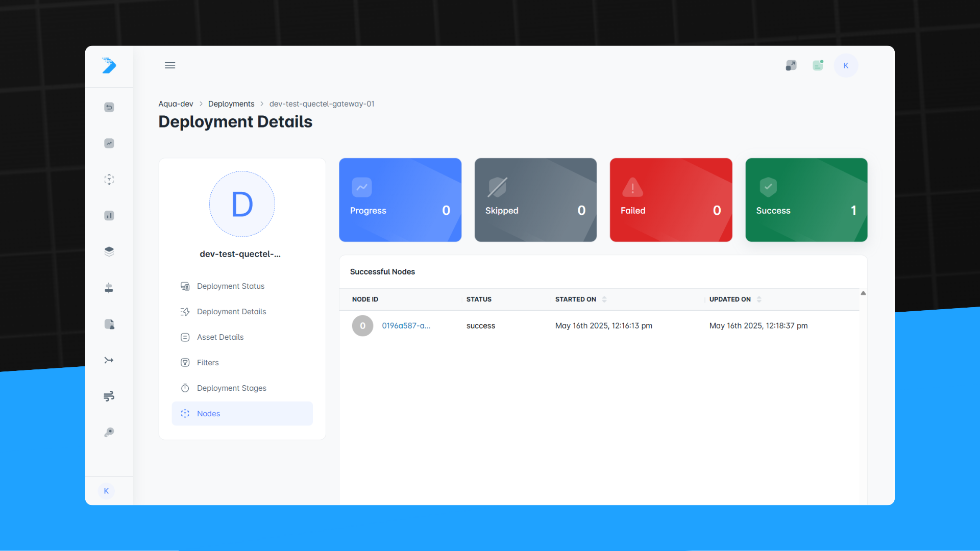Sort by Started On column
Screen dimensions: 980x551
(x=604, y=299)
